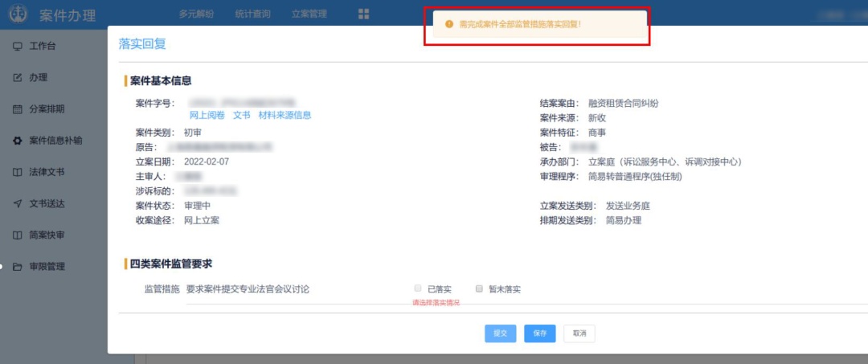The height and width of the screenshot is (364, 868).
Task: Open the grid apps icon in top bar
Action: coord(364,14)
